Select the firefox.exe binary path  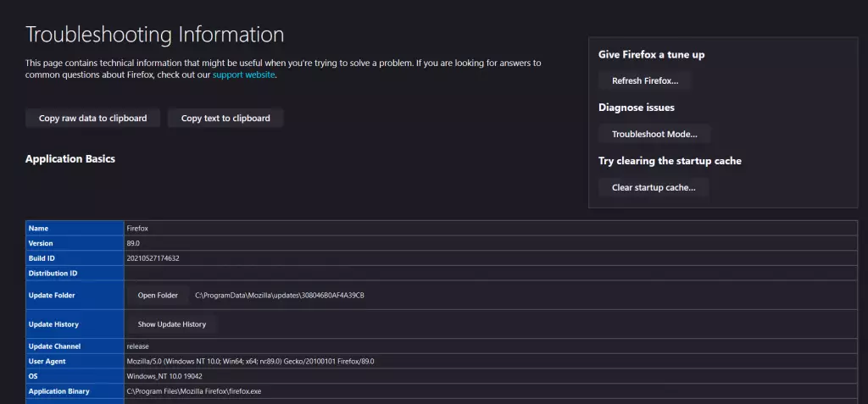coord(194,390)
